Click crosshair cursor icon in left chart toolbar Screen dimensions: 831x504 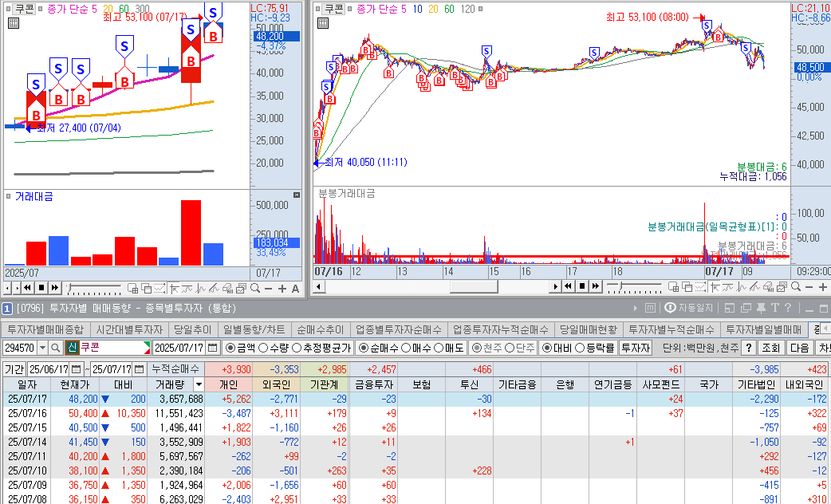click(173, 289)
